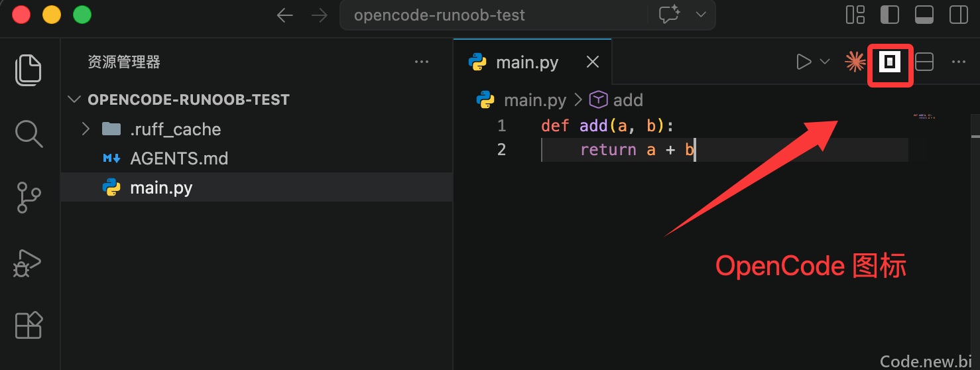Minimize the window with yellow button
The height and width of the screenshot is (370, 980).
click(x=52, y=15)
